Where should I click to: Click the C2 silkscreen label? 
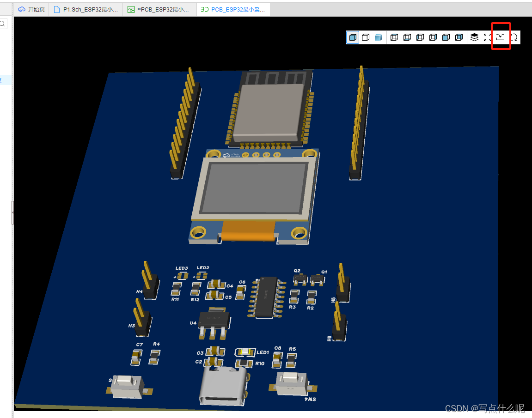point(198,362)
